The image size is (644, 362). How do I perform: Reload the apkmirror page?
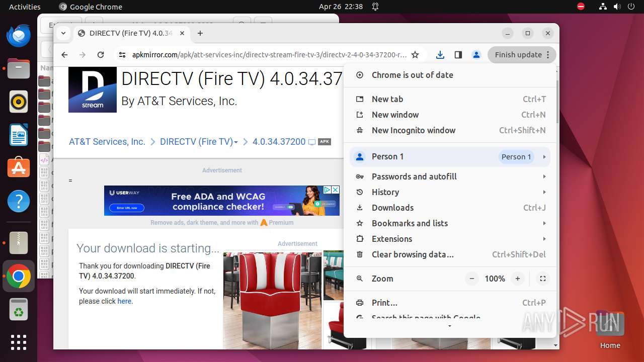coord(101,55)
